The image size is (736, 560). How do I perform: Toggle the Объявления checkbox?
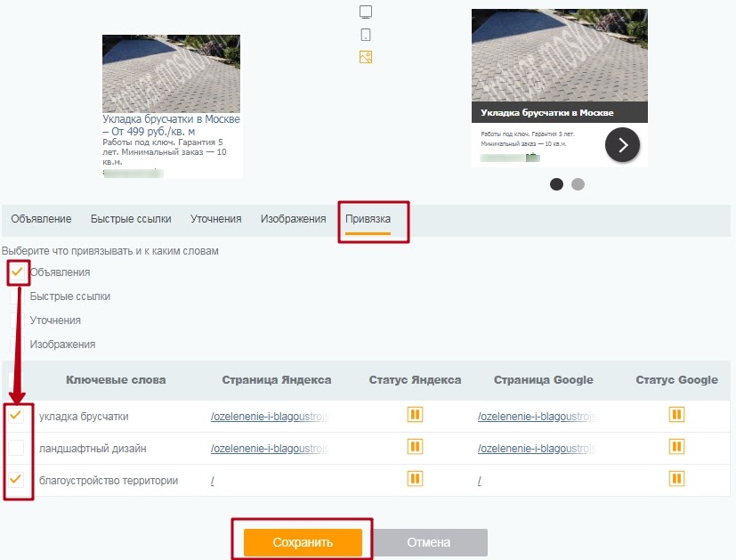point(17,272)
